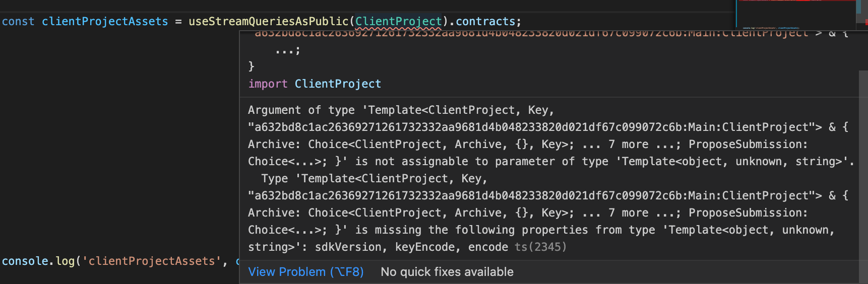Click the closing brace in hover popup
This screenshot has height=284, width=868.
pyautogui.click(x=252, y=66)
